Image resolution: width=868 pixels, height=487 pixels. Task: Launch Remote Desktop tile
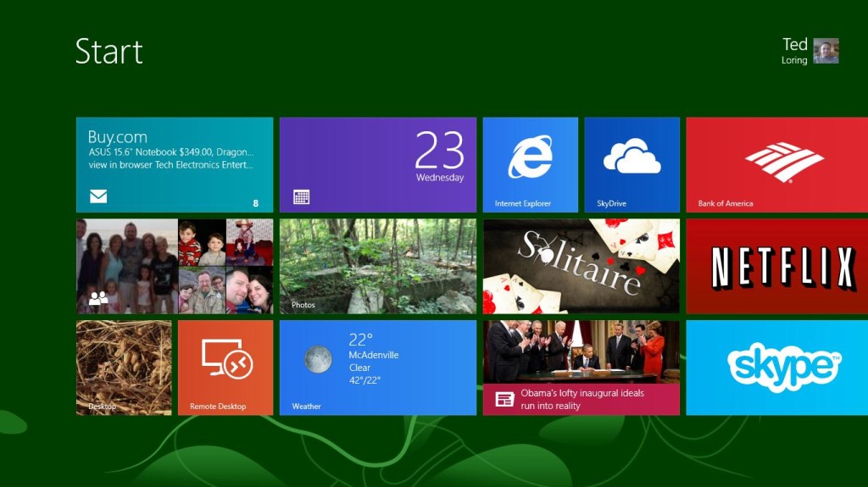coord(225,368)
